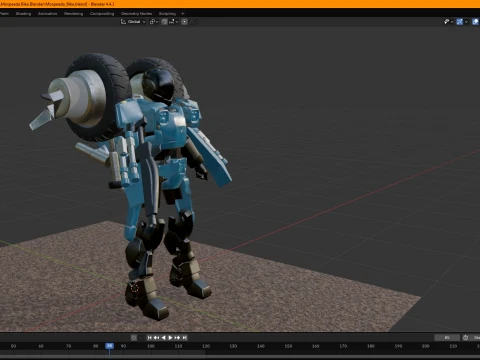Open the pivot point dropdown

pos(154,22)
